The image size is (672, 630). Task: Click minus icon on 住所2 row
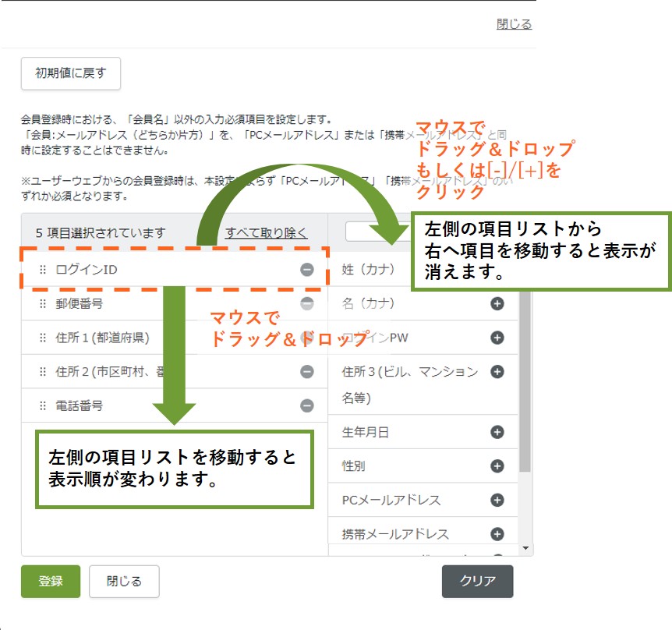click(307, 372)
